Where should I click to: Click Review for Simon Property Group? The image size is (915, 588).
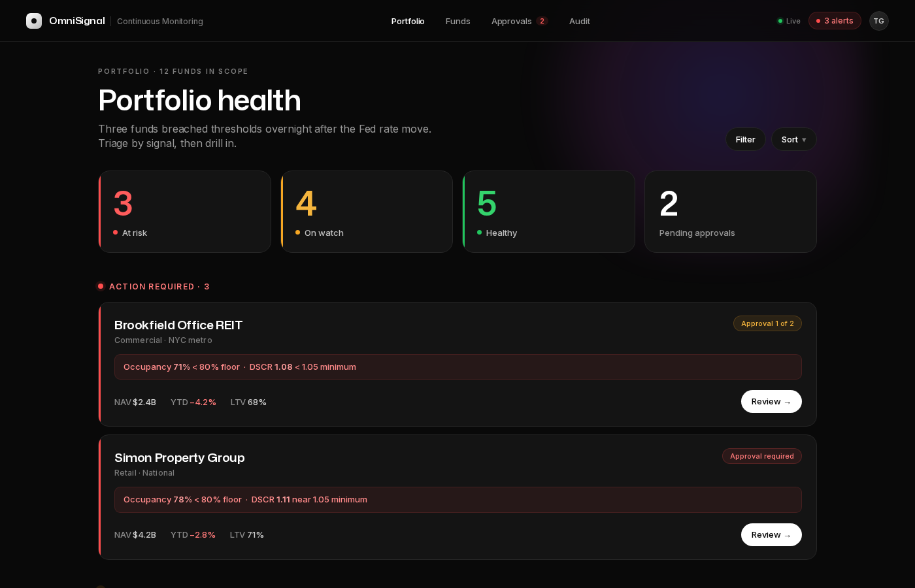click(771, 534)
